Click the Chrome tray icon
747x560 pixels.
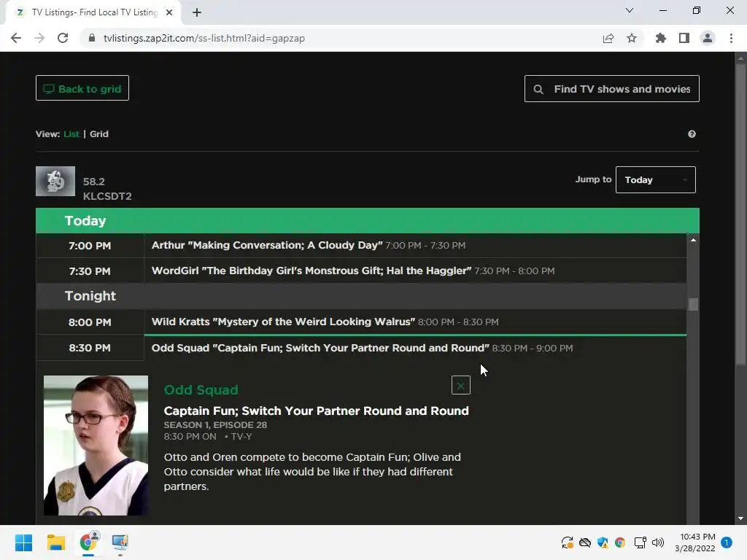[620, 542]
